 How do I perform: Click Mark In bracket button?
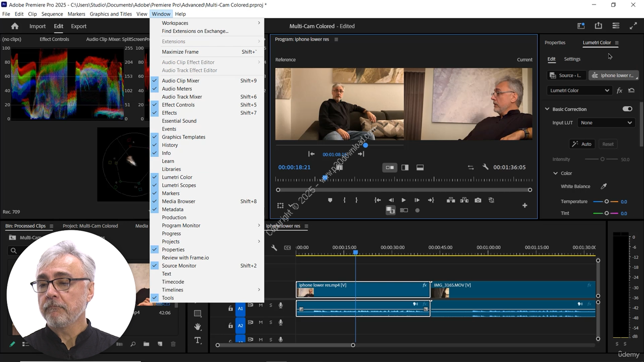344,200
